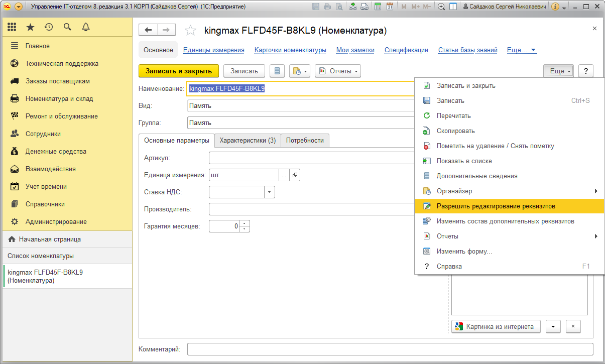Add this item to favorites with the star

190,31
